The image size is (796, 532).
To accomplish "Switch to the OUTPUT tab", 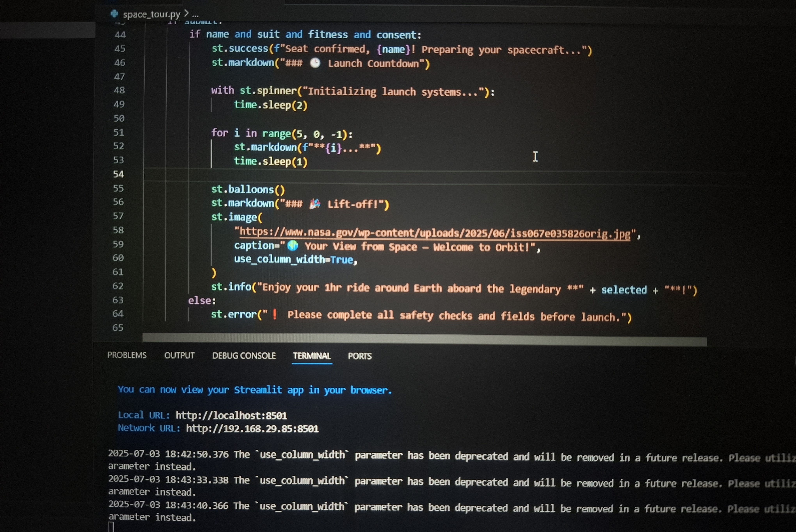I will pyautogui.click(x=179, y=355).
